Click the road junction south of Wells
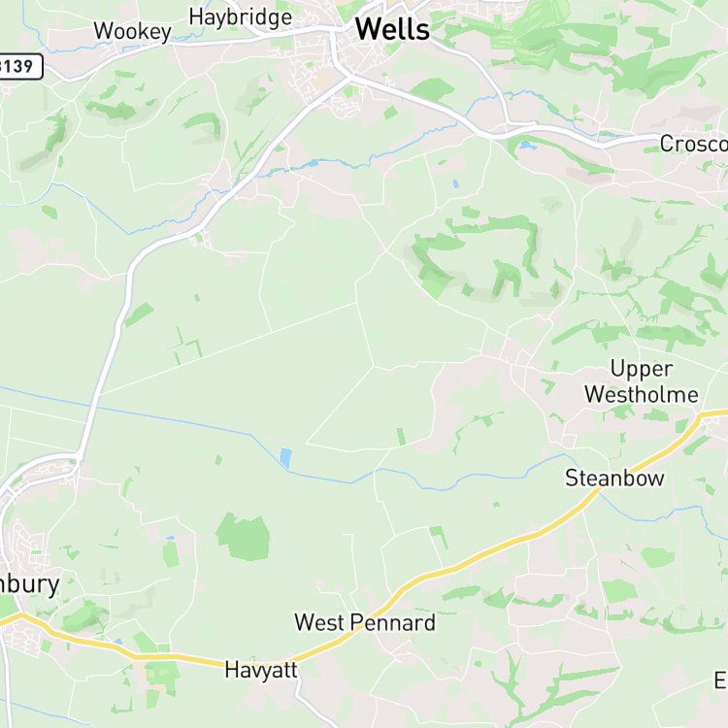728x728 pixels. (350, 77)
